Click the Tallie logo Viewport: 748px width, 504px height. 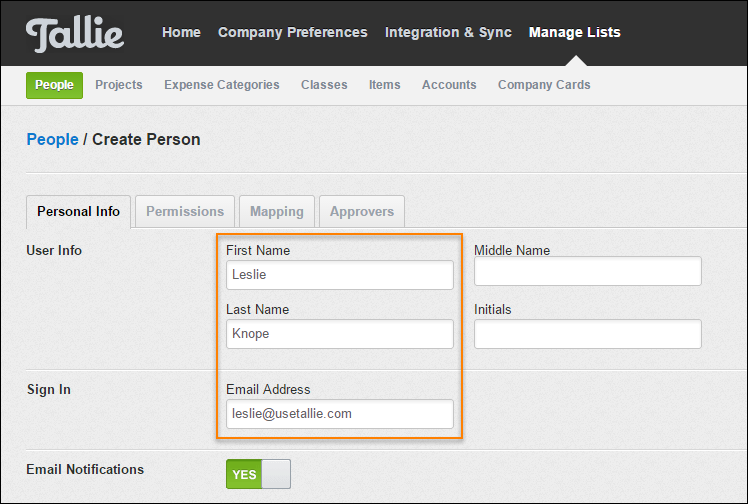pos(75,33)
